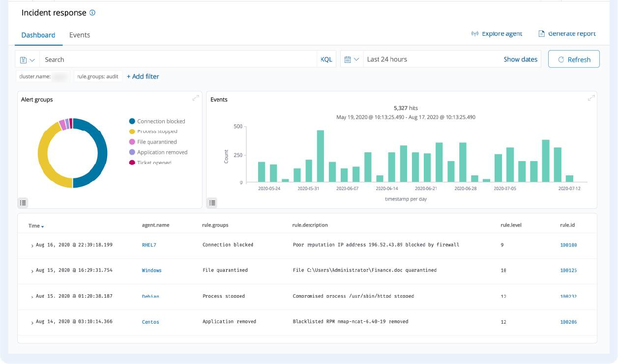The image size is (618, 364).
Task: Open the Generate report link
Action: pos(567,33)
